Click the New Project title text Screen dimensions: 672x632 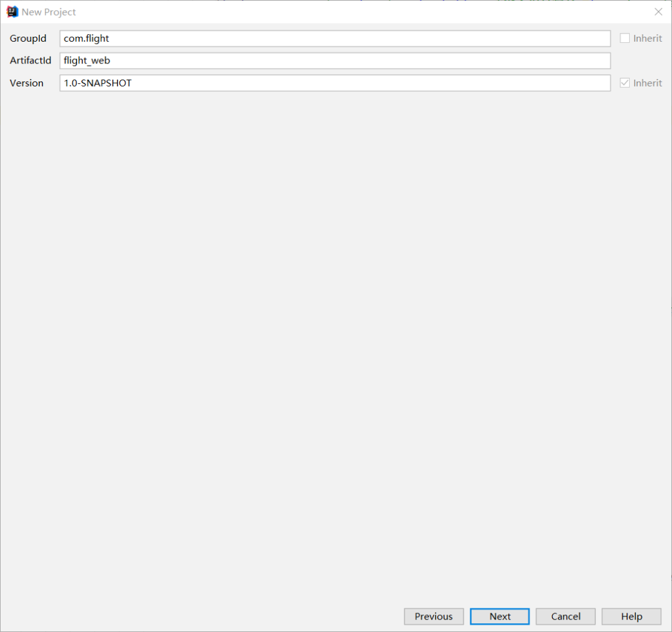49,12
